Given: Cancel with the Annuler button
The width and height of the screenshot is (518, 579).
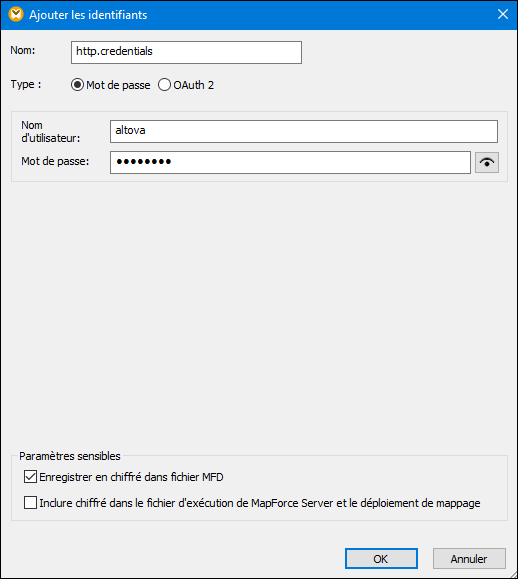Looking at the screenshot, I should pos(469,559).
